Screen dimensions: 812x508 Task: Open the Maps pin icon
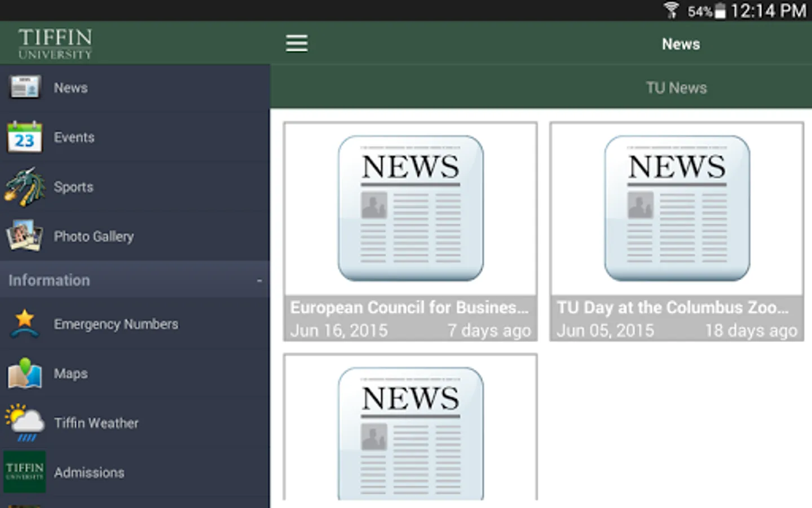[x=24, y=373]
